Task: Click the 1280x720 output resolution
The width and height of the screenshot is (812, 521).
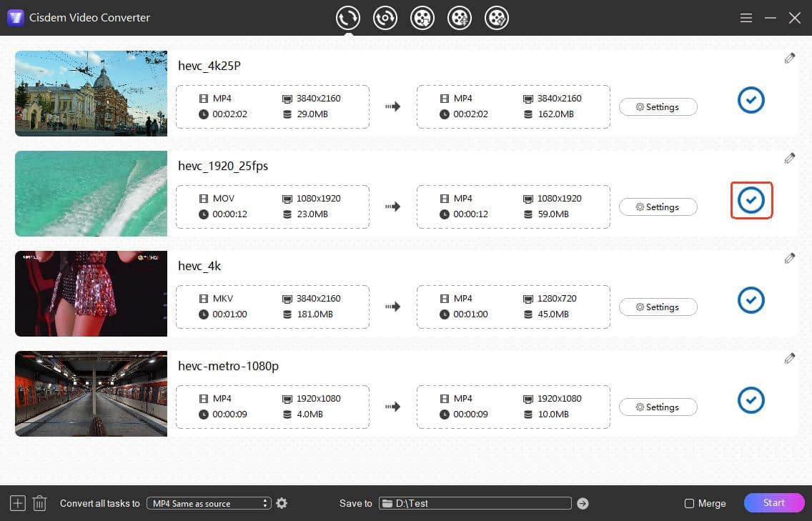Action: pyautogui.click(x=557, y=298)
